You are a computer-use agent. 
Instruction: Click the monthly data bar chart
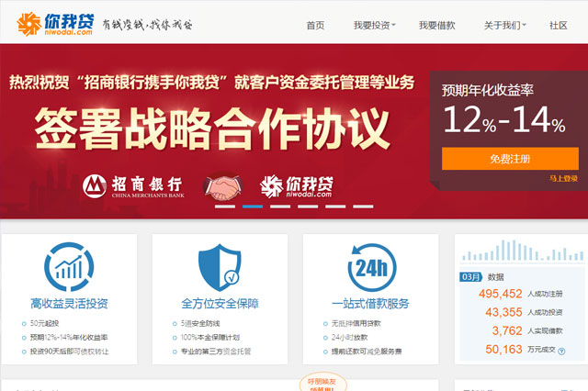523,251
